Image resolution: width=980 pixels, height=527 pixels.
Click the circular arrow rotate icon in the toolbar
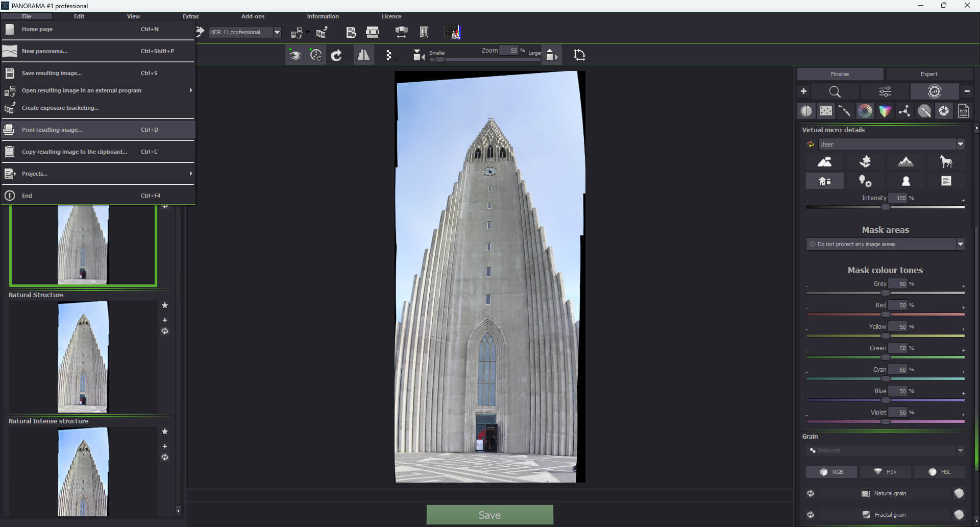[x=336, y=55]
